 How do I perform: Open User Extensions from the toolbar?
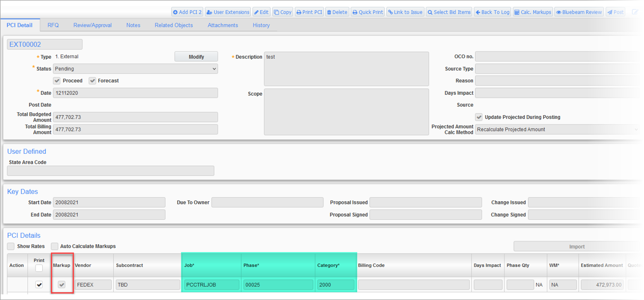click(x=228, y=12)
